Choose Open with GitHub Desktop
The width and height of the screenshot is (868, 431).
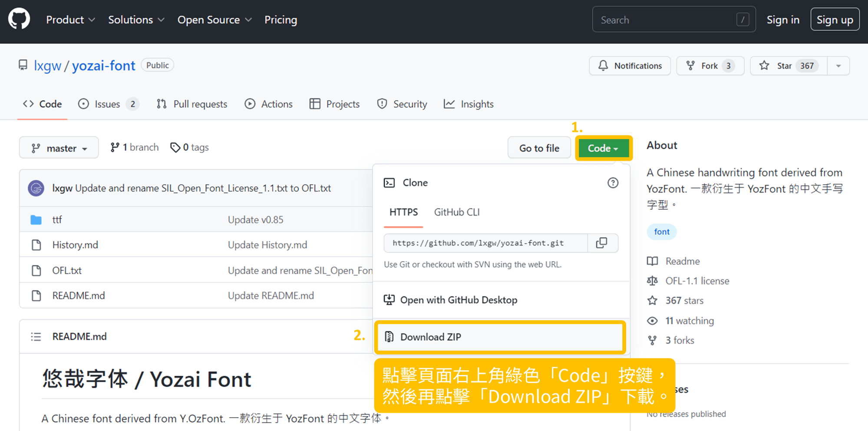(x=459, y=300)
